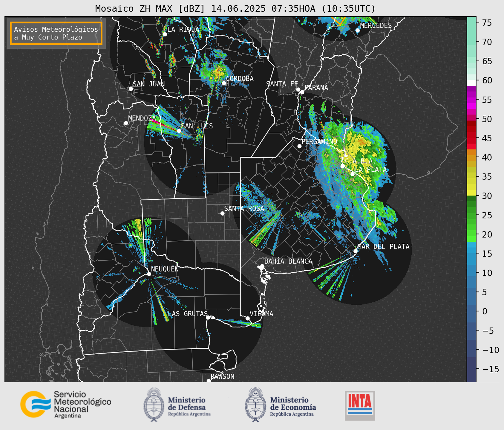Viewport: 504px width, 430px height.
Task: Click the La Plata city marker dot
Action: [353, 174]
